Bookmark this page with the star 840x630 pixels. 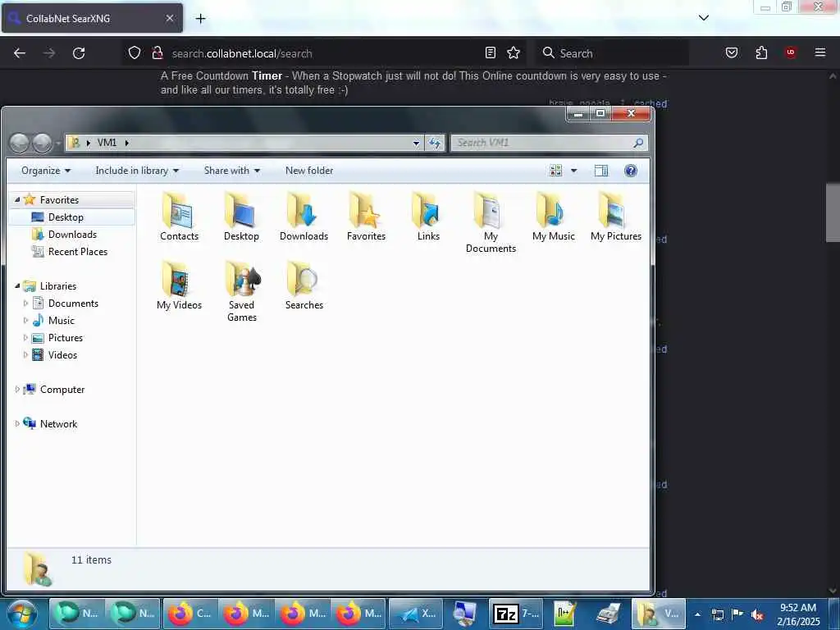point(514,52)
